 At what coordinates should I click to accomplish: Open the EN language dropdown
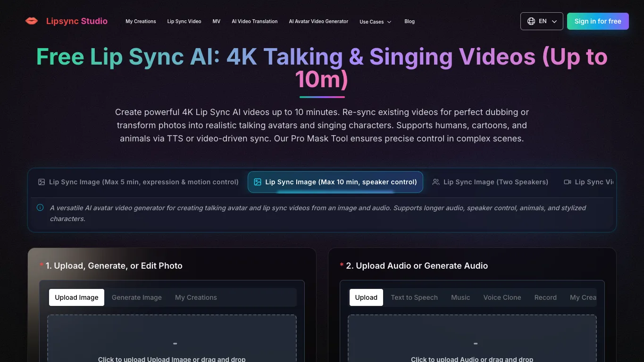pos(542,21)
